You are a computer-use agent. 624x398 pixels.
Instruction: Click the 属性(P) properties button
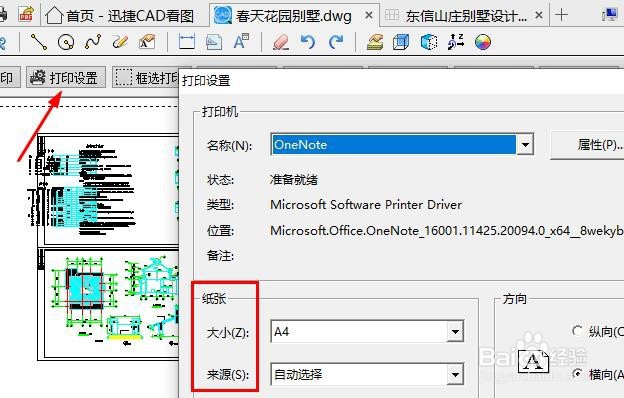(587, 145)
